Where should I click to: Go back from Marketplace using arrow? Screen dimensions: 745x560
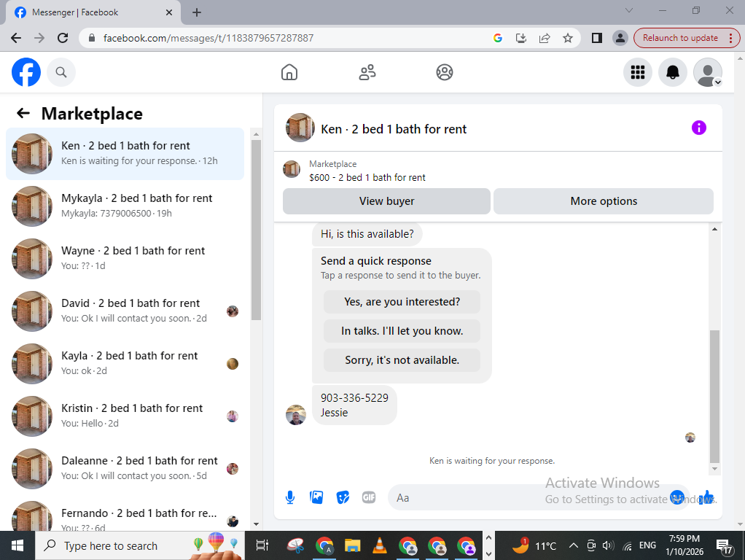pos(23,113)
